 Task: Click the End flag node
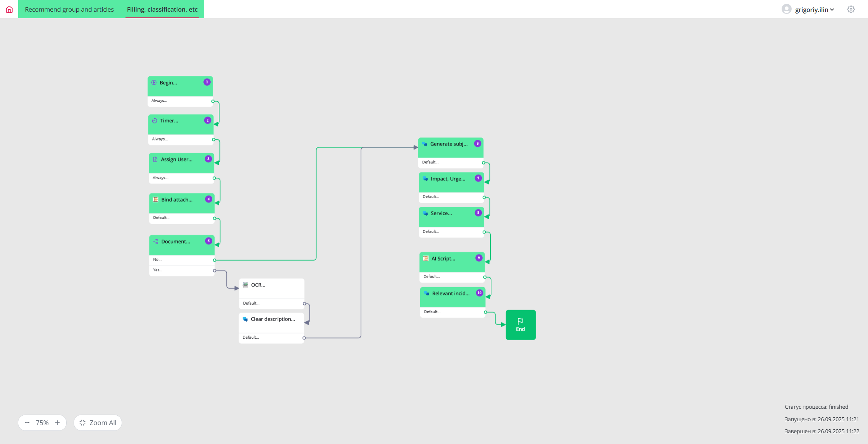(x=520, y=325)
